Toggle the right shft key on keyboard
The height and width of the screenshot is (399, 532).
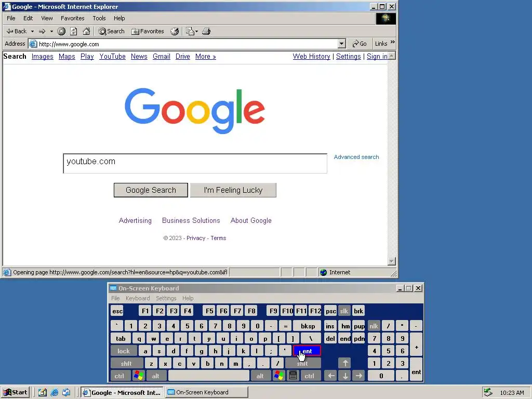[x=303, y=364]
